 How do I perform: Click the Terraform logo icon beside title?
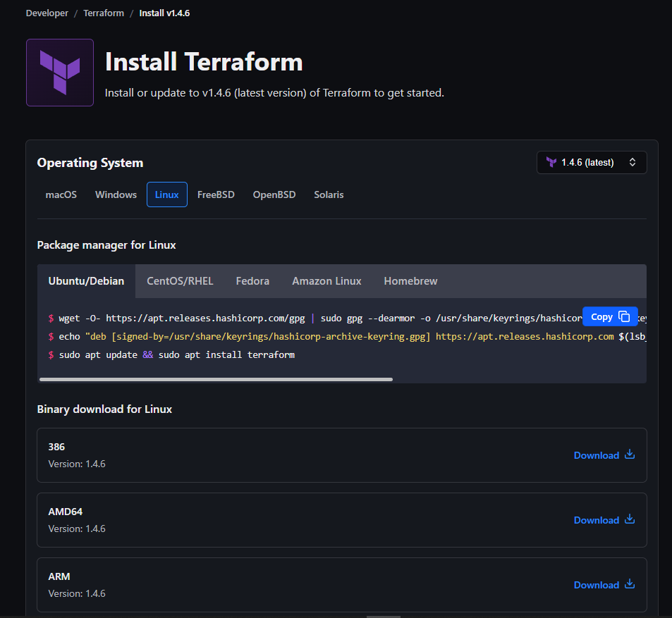coord(60,73)
